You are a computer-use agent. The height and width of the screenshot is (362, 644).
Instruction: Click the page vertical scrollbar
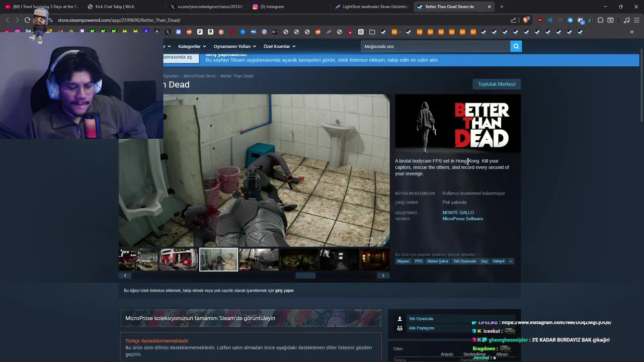point(641,85)
